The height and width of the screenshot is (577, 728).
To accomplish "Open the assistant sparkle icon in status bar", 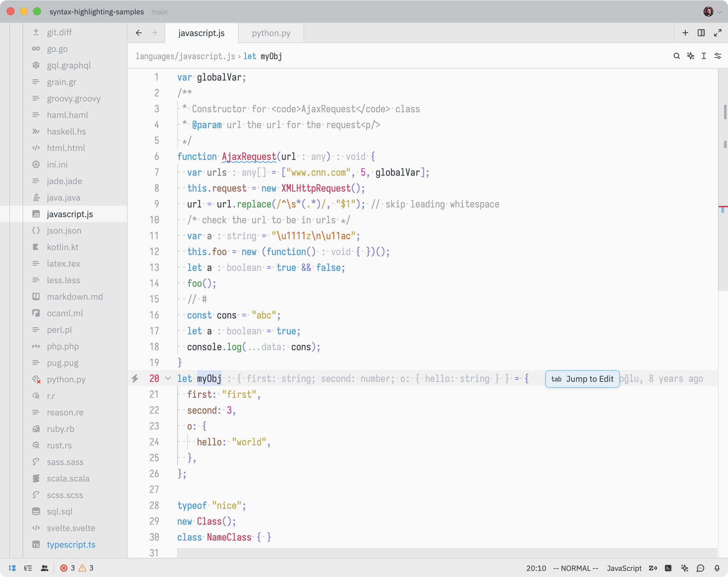I will coord(684,568).
